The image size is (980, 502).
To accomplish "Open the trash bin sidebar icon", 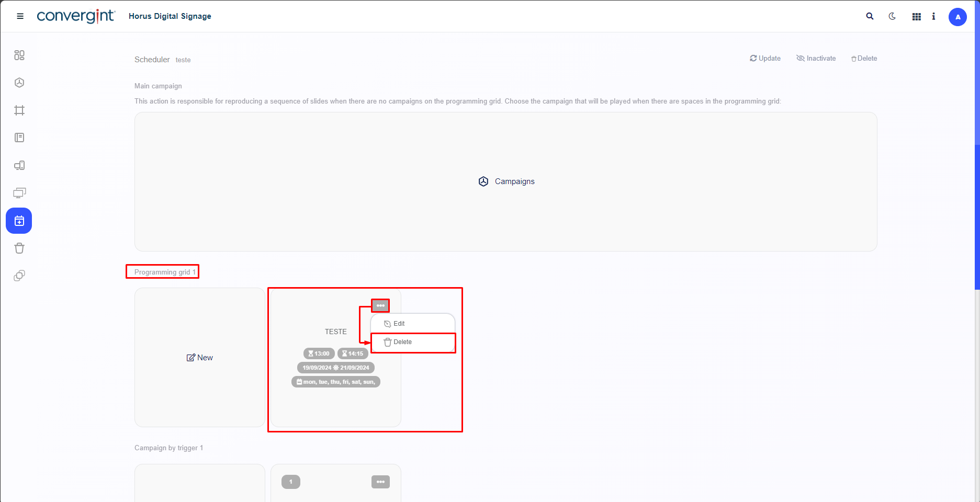I will coord(19,248).
